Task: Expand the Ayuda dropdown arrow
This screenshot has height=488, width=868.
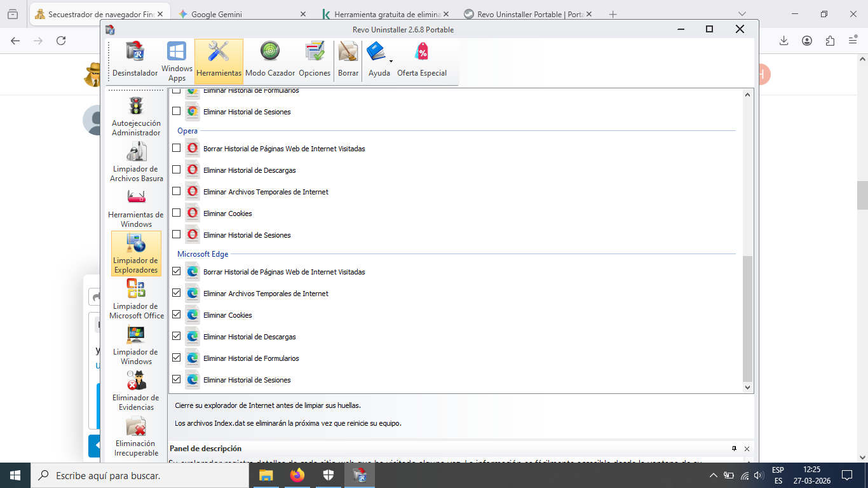Action: pos(391,62)
